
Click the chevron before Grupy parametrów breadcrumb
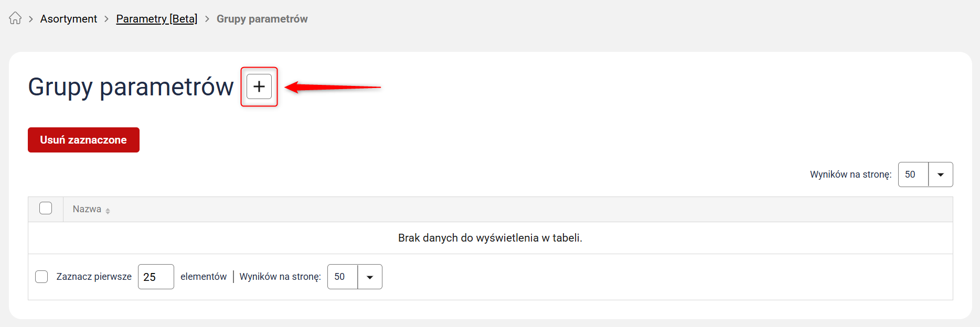coord(207,19)
